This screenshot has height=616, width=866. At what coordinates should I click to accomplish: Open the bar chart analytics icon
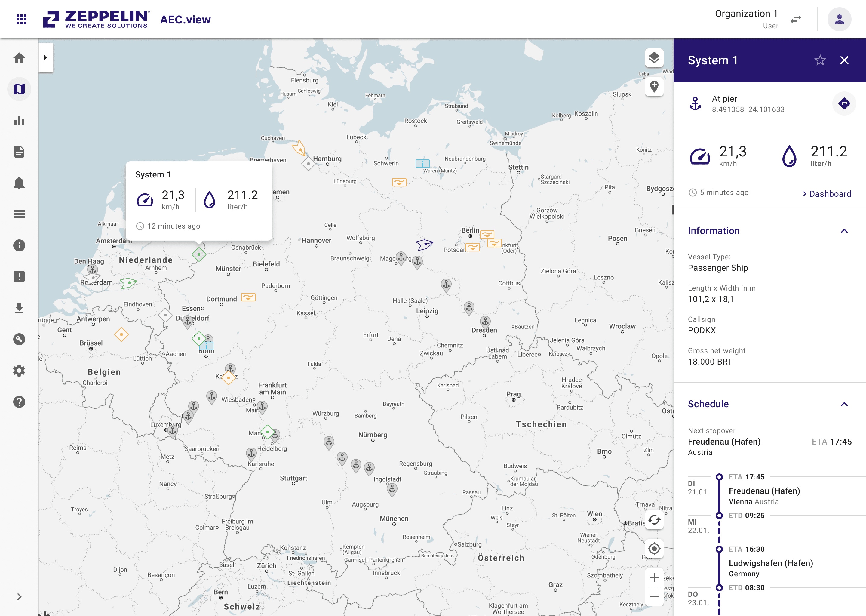coord(19,121)
